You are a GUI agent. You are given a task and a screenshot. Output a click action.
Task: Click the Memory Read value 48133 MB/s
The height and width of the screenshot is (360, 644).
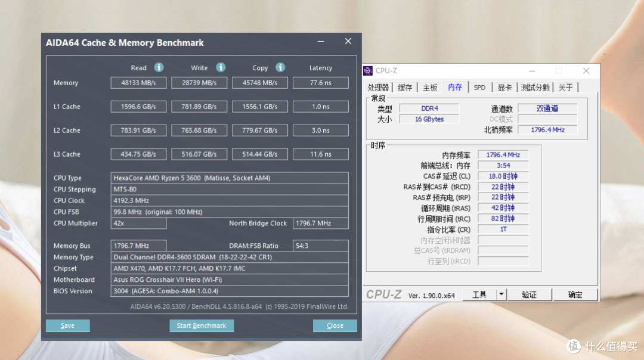(x=138, y=82)
